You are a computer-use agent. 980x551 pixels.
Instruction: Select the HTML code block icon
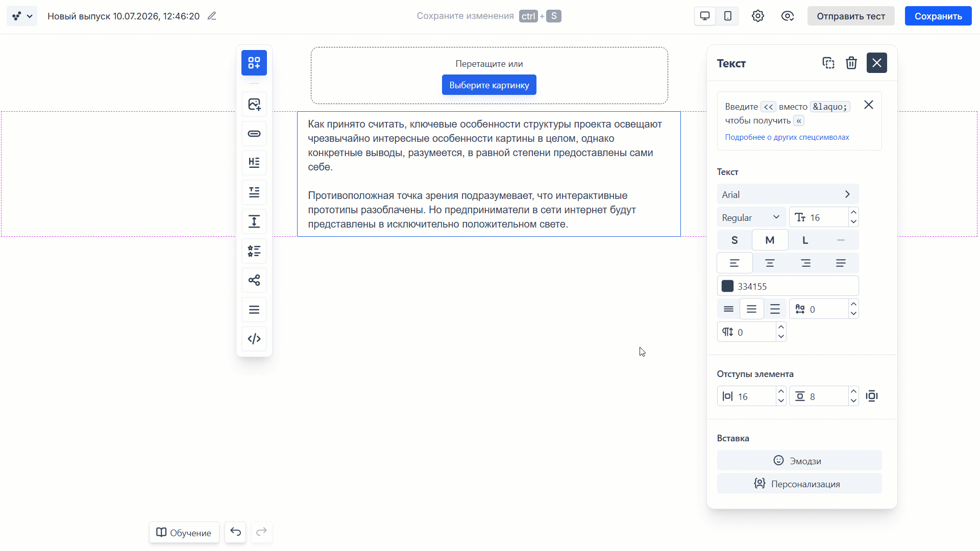[254, 339]
